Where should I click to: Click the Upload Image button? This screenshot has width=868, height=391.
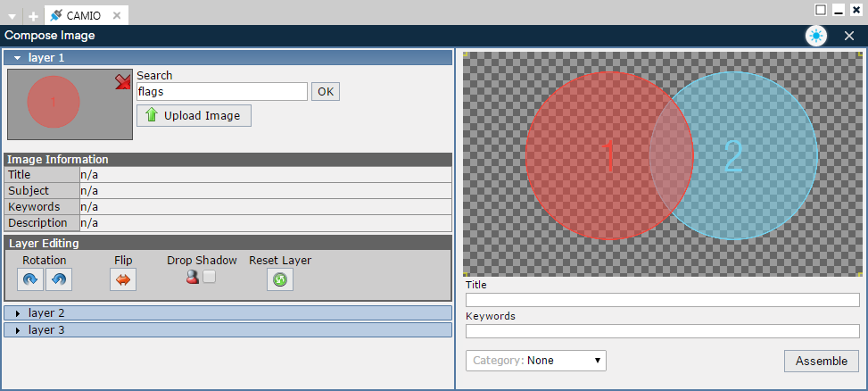[x=194, y=116]
